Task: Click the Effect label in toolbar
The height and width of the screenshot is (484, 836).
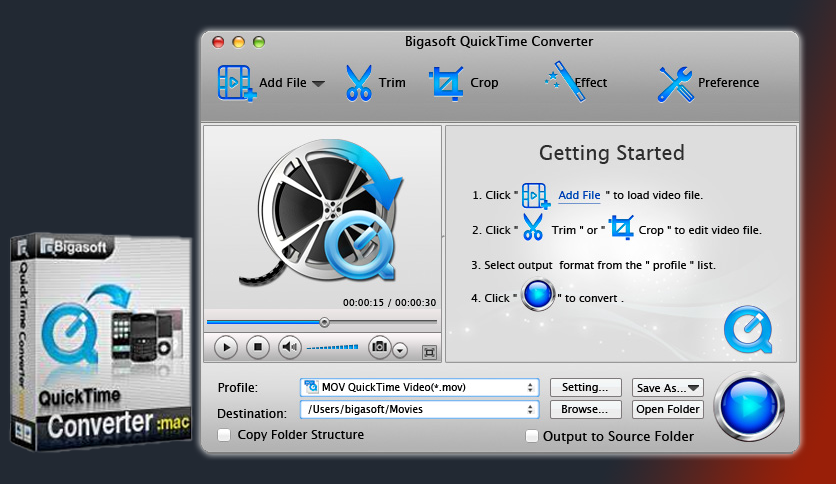Action: click(591, 83)
